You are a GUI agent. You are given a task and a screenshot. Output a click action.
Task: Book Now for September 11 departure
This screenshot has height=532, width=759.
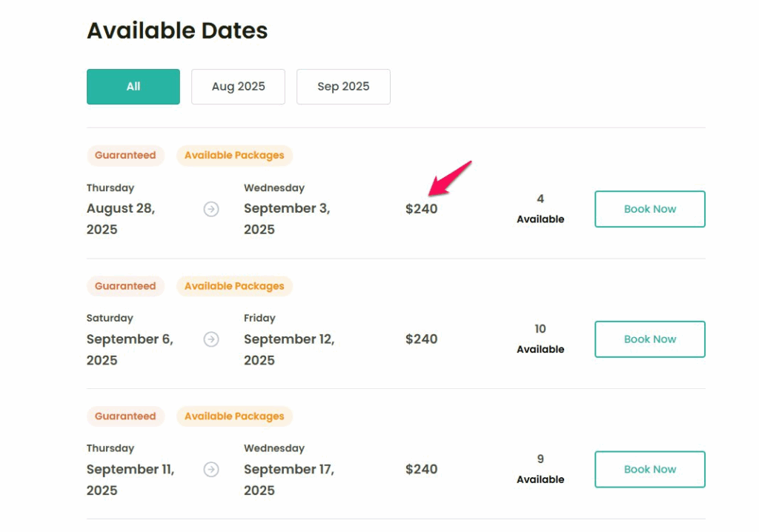(x=650, y=470)
